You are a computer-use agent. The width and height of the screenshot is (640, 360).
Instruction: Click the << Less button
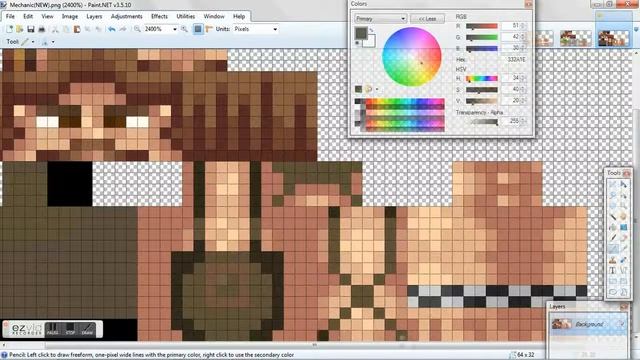(427, 19)
